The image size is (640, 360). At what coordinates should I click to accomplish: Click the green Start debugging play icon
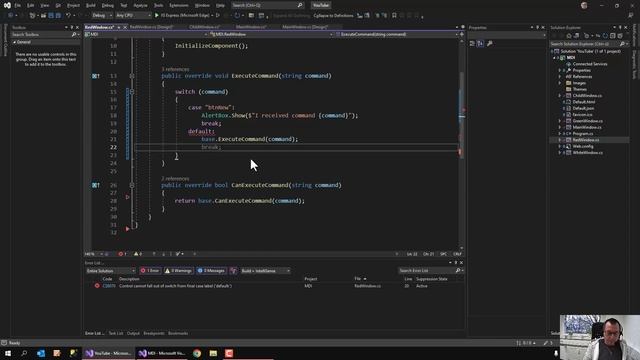click(x=156, y=16)
